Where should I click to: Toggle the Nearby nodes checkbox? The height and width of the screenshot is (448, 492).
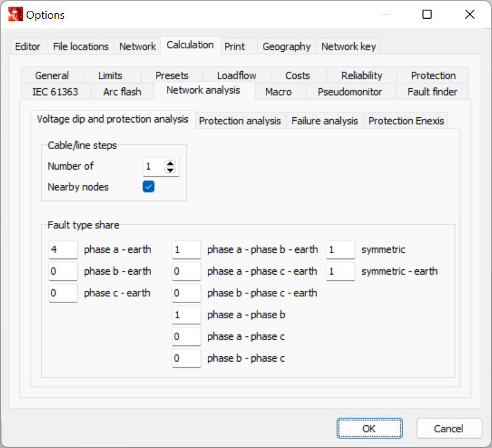[149, 187]
